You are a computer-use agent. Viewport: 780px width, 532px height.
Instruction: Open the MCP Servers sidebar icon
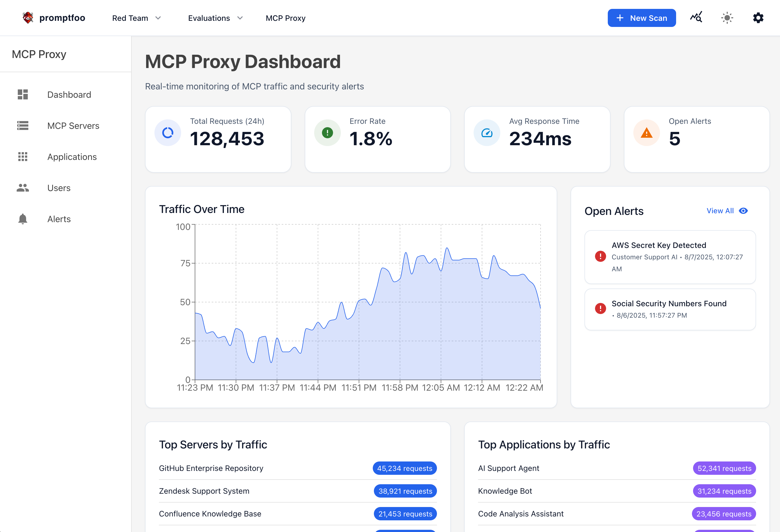pos(22,126)
